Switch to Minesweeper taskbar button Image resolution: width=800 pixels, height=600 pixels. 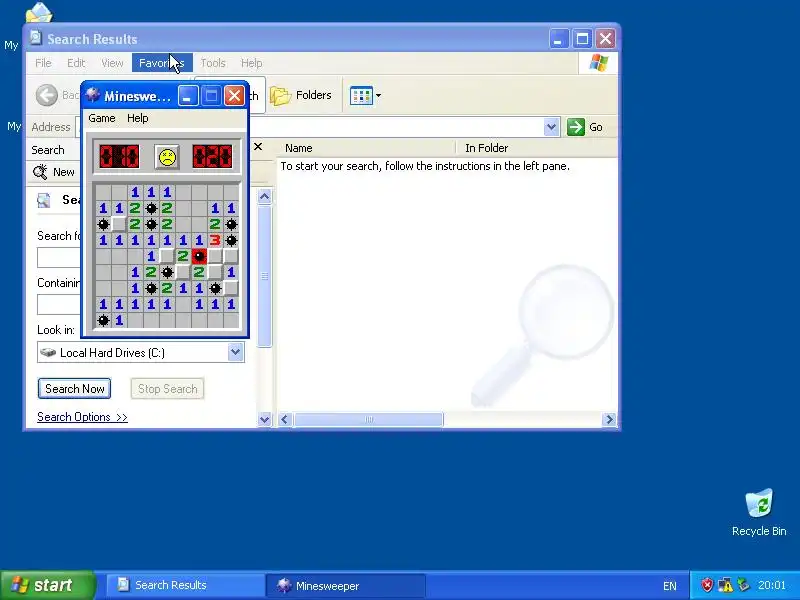pyautogui.click(x=345, y=586)
